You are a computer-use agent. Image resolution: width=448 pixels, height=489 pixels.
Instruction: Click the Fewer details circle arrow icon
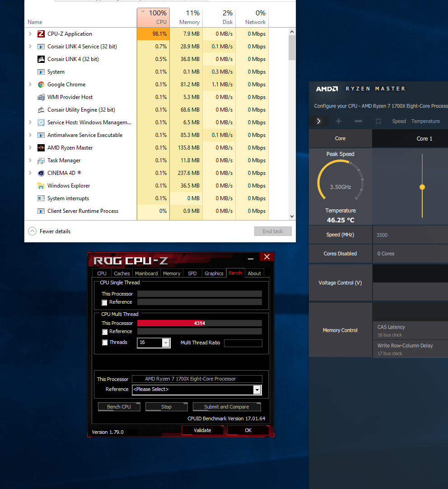click(x=33, y=231)
